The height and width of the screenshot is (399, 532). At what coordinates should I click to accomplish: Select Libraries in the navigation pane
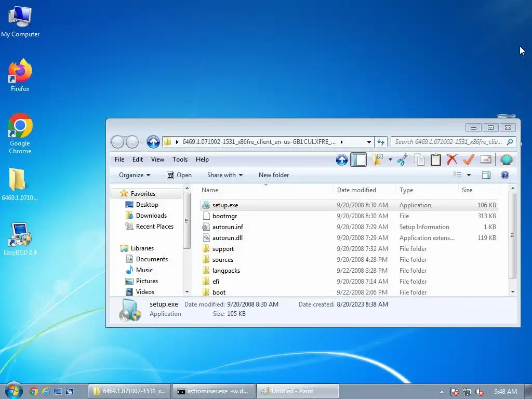pos(142,248)
